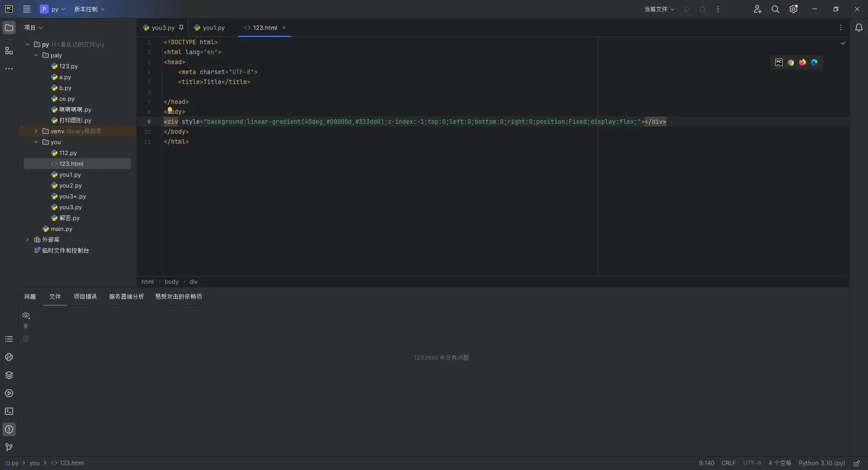Select 112.py in project tree

[64, 153]
